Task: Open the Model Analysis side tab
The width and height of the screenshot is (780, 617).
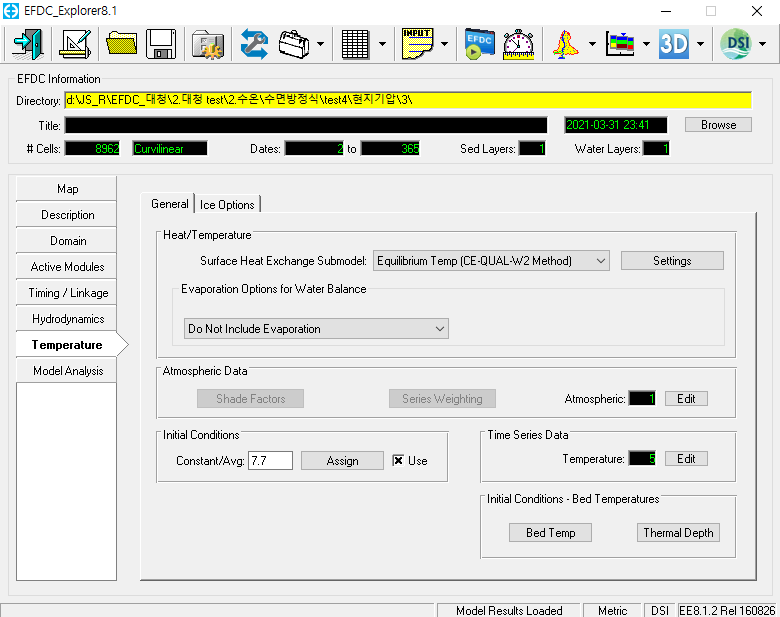Action: click(x=67, y=371)
